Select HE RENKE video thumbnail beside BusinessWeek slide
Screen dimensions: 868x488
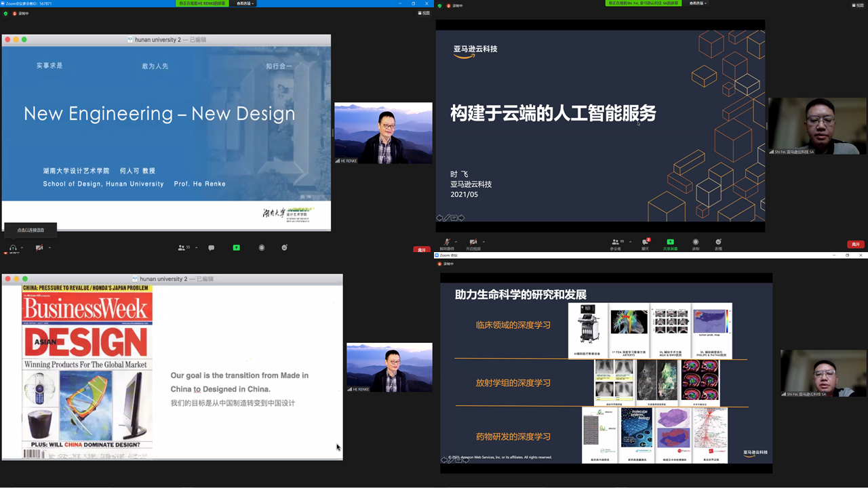(389, 367)
